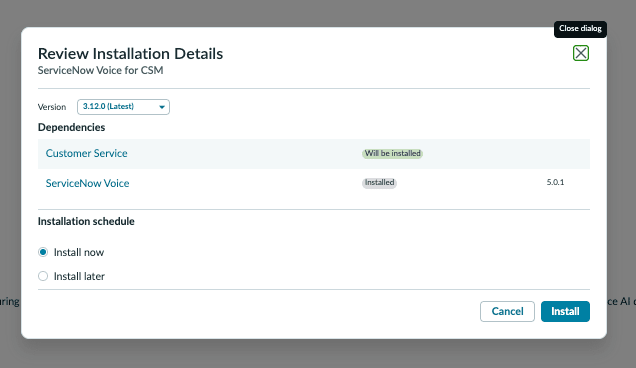Click the 'ServiceNow Voice for CSM' subtitle
636x368 pixels.
point(101,70)
